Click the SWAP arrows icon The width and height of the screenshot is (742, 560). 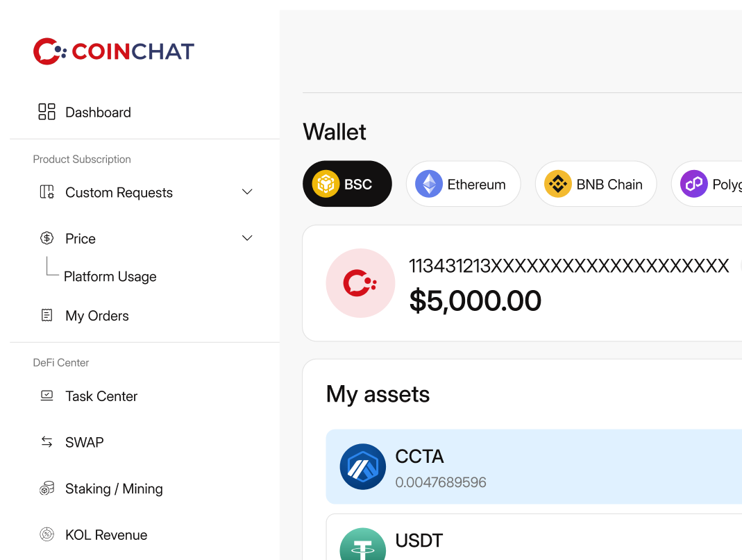pyautogui.click(x=47, y=442)
